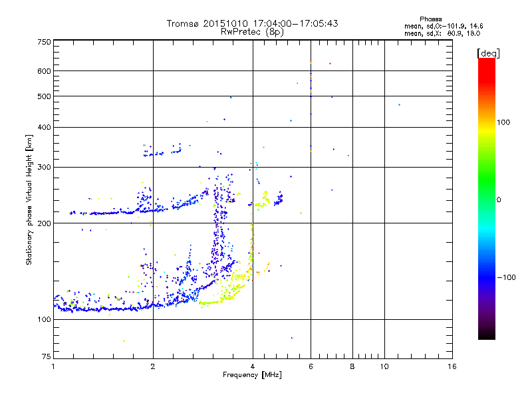Click the y-axis label '500'

pos(44,96)
